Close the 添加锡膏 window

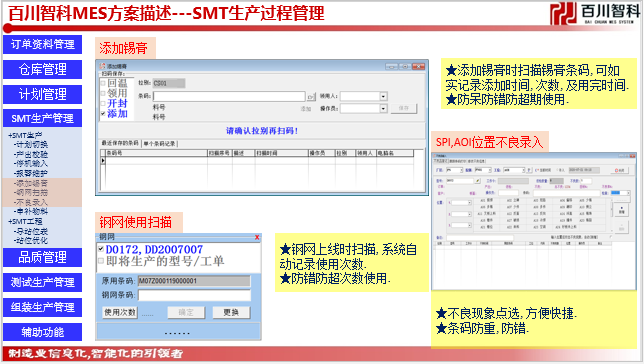click(419, 66)
